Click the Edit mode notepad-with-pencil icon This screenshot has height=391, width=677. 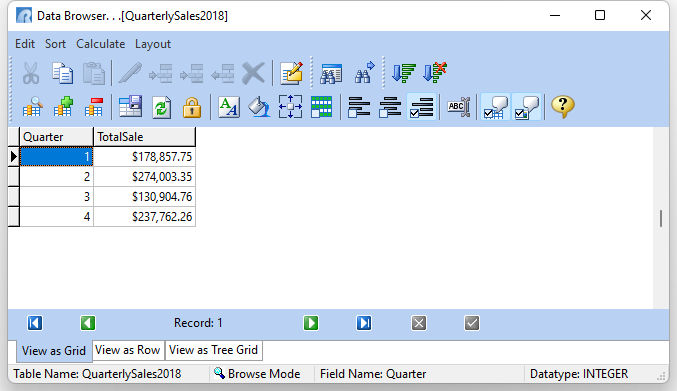(x=291, y=73)
